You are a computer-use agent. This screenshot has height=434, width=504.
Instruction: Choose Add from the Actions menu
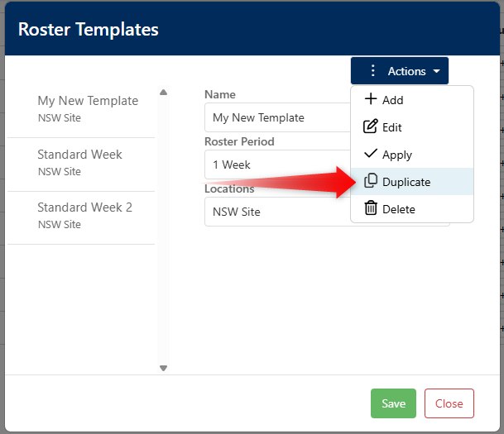(393, 100)
